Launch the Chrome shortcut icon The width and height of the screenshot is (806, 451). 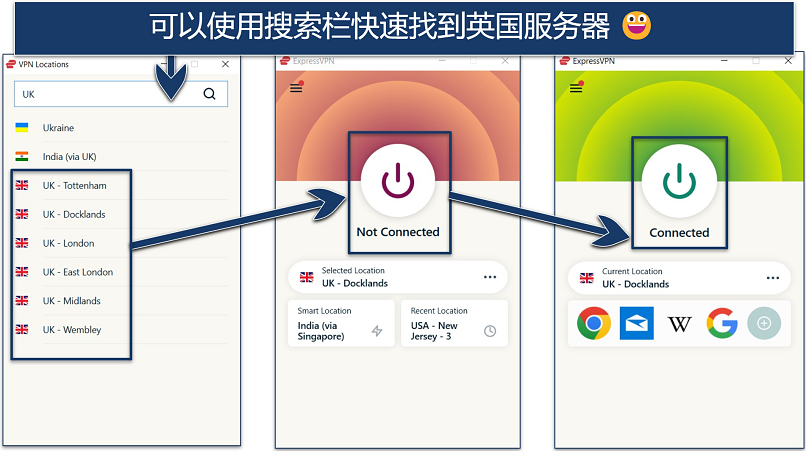(594, 323)
